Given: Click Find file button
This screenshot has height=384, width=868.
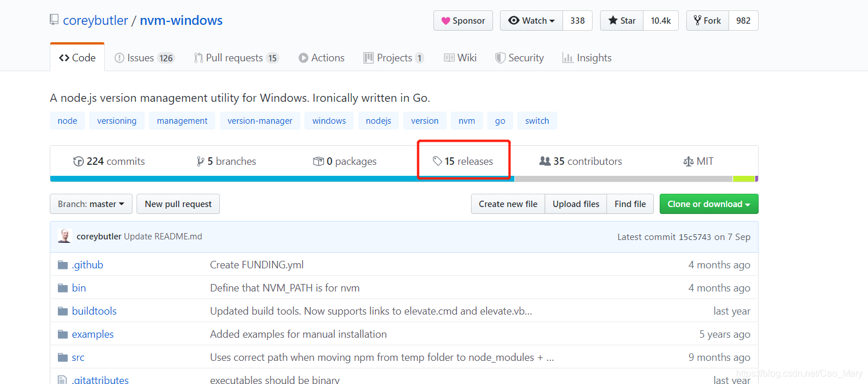Looking at the screenshot, I should [x=630, y=204].
